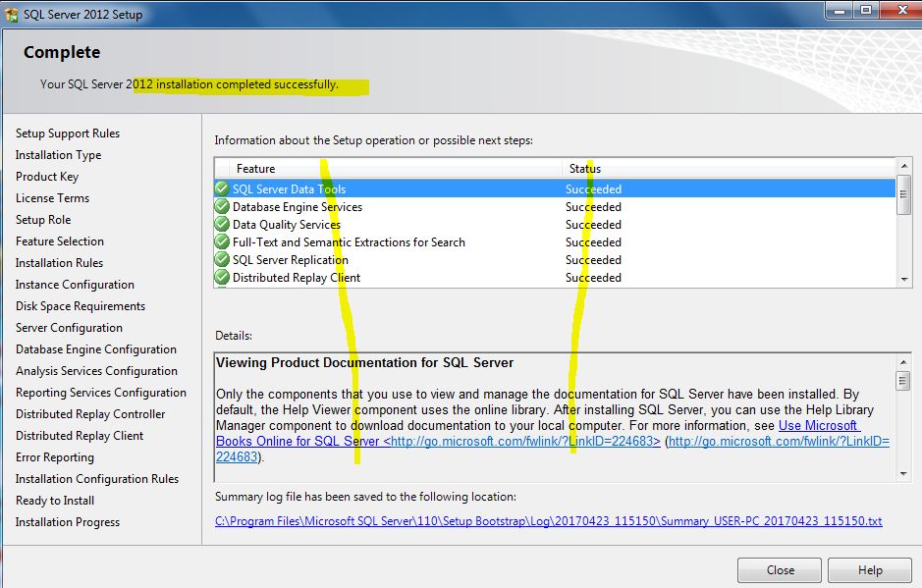The width and height of the screenshot is (922, 588).
Task: Click the Status column header
Action: point(729,168)
